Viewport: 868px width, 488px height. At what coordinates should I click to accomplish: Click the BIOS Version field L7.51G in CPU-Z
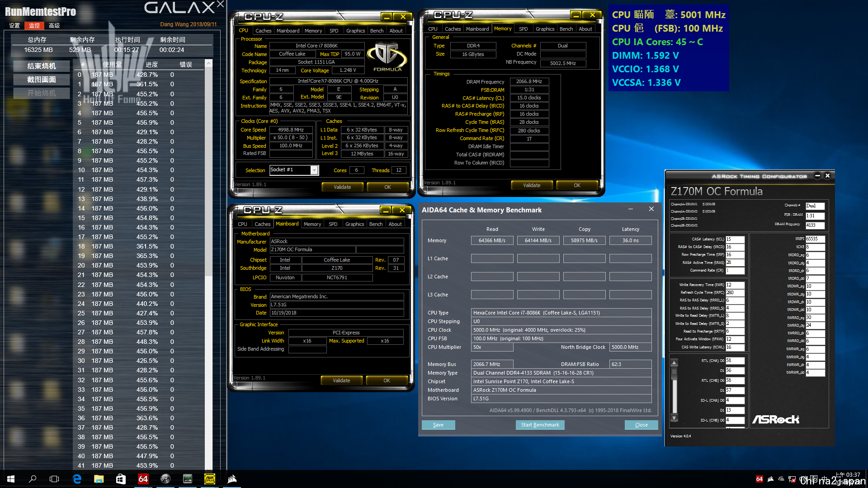click(x=337, y=305)
